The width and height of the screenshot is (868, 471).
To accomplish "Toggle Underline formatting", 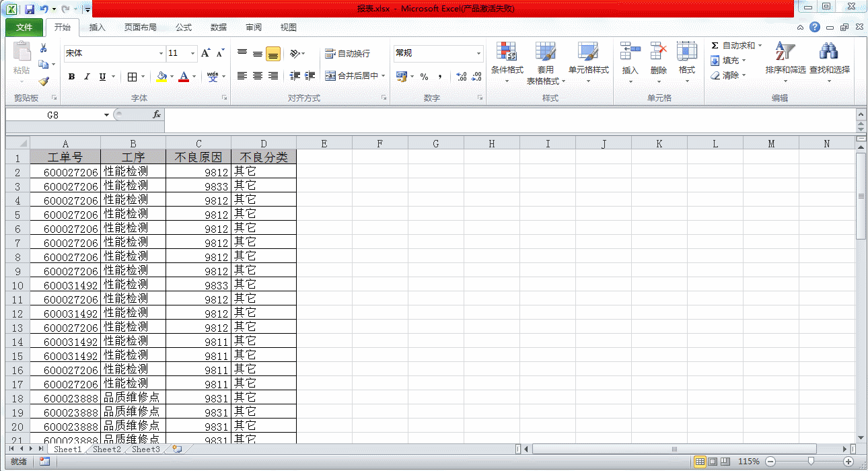I will (x=102, y=77).
